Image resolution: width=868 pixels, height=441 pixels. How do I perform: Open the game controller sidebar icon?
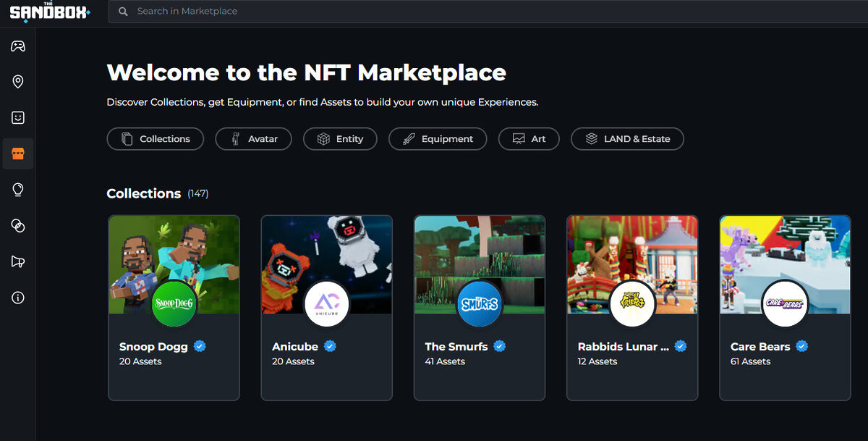(18, 46)
